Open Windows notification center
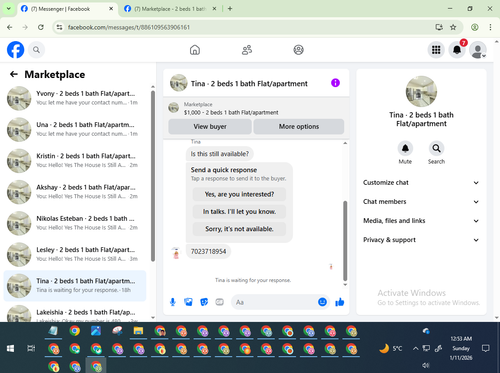Screen dimensions: 500x373 [486, 349]
